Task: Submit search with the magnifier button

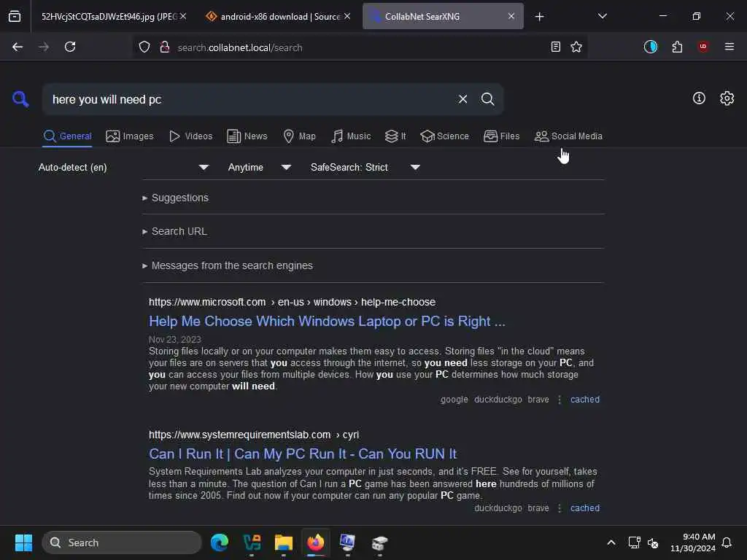Action: pos(487,99)
